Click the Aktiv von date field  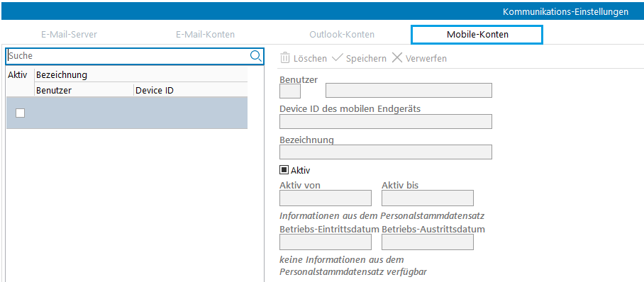[326, 198]
